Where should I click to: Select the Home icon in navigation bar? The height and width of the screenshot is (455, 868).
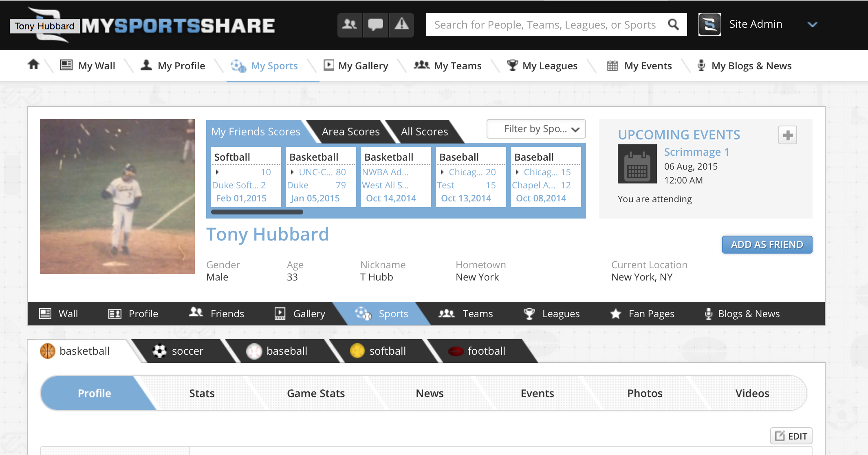[33, 64]
